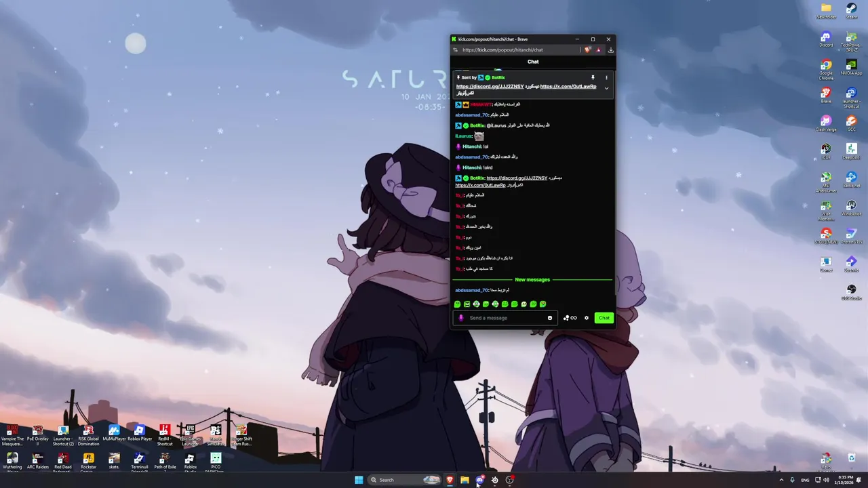
Task: Click the taskbar Search box
Action: 405,480
